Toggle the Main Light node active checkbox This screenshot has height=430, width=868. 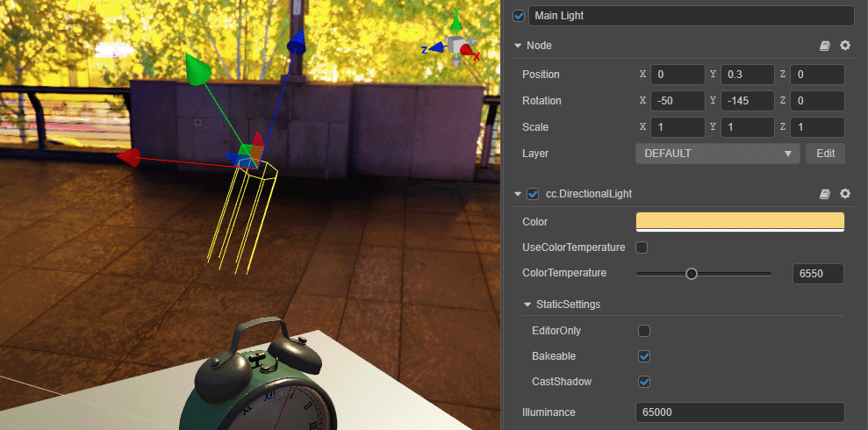click(x=519, y=16)
